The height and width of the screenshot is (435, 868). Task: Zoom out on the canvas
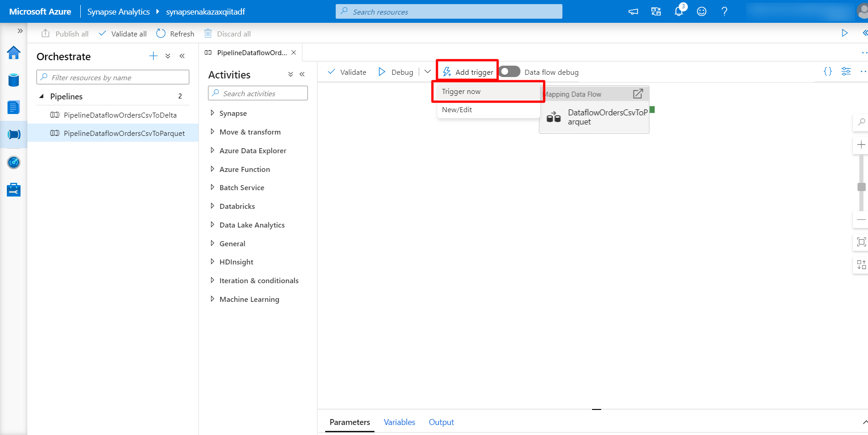tap(861, 220)
